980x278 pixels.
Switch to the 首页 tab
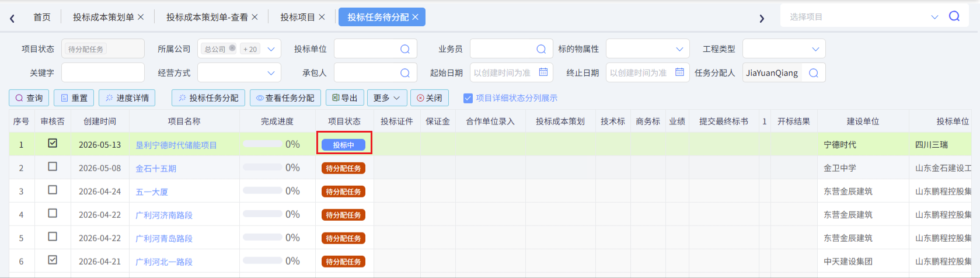42,18
